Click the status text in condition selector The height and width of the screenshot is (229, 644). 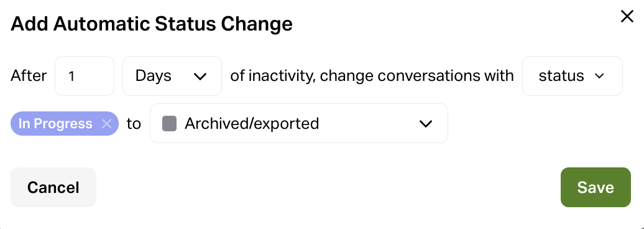coord(561,76)
